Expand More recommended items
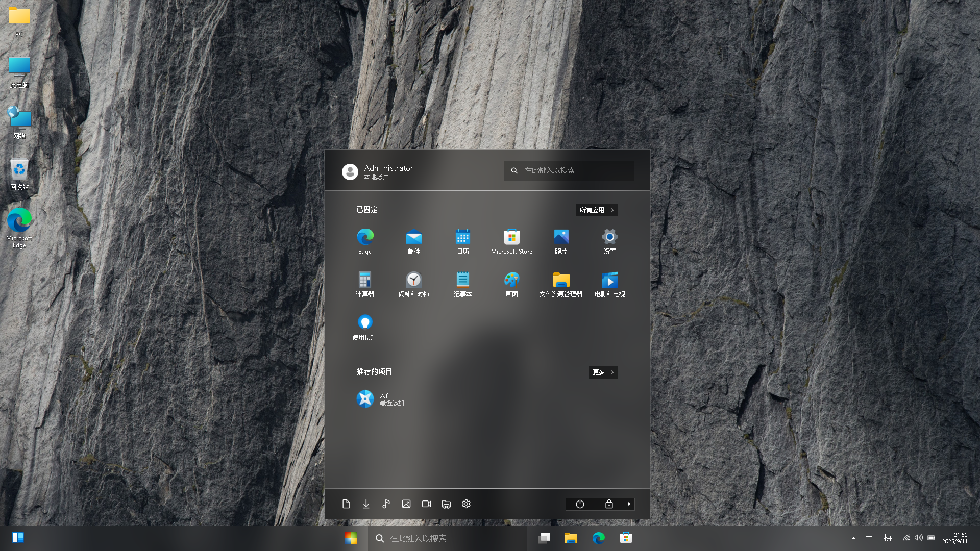 (603, 372)
